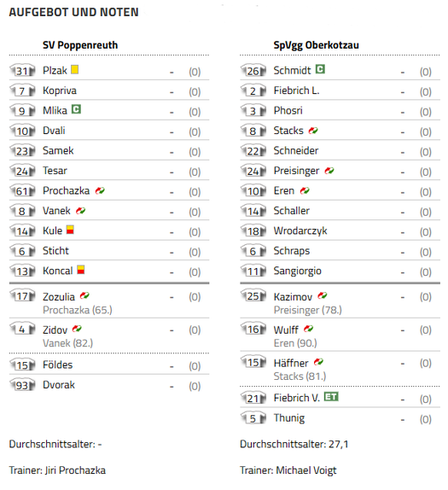Click the jersey number 31 icon
Image resolution: width=448 pixels, height=490 pixels.
22,71
